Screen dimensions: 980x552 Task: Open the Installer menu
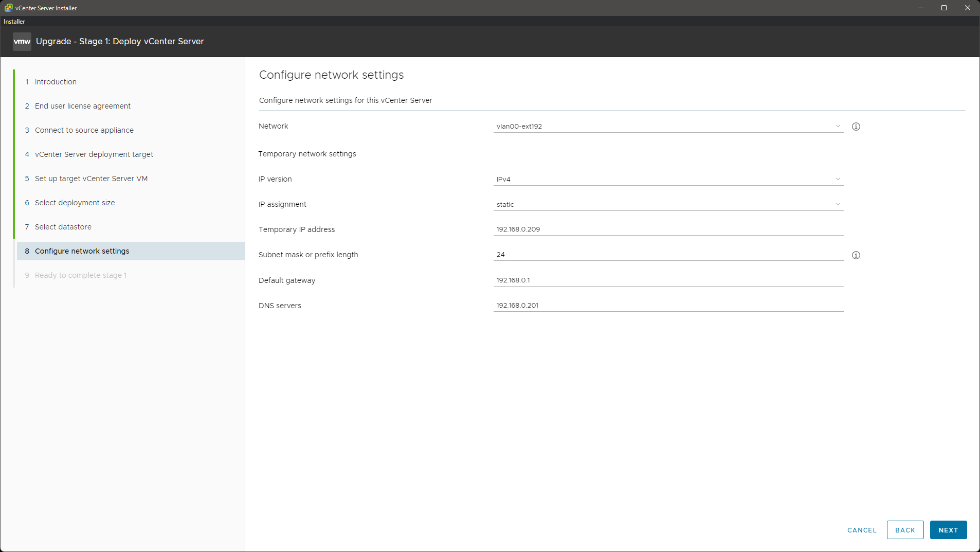tap(14, 22)
